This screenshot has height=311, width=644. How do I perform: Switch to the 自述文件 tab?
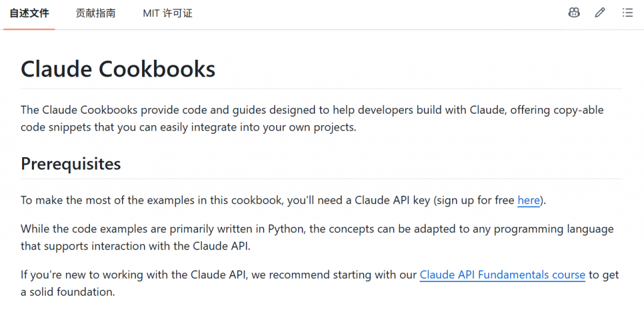tap(29, 14)
